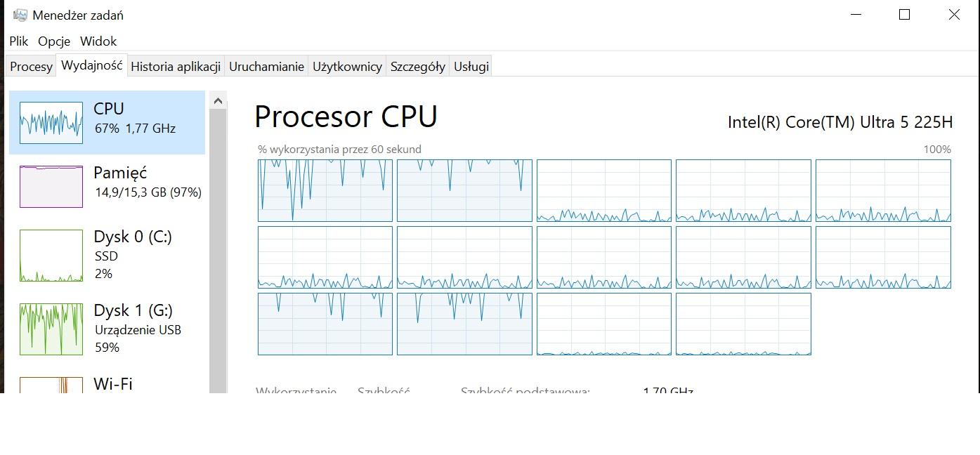Click the first logical processor graph
The image size is (980, 455).
[x=325, y=190]
